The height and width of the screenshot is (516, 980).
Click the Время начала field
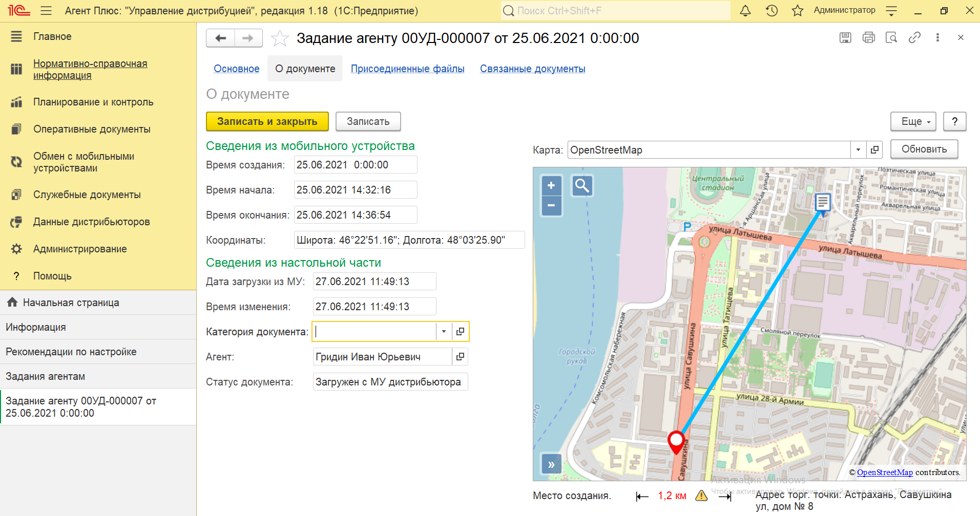pyautogui.click(x=356, y=190)
